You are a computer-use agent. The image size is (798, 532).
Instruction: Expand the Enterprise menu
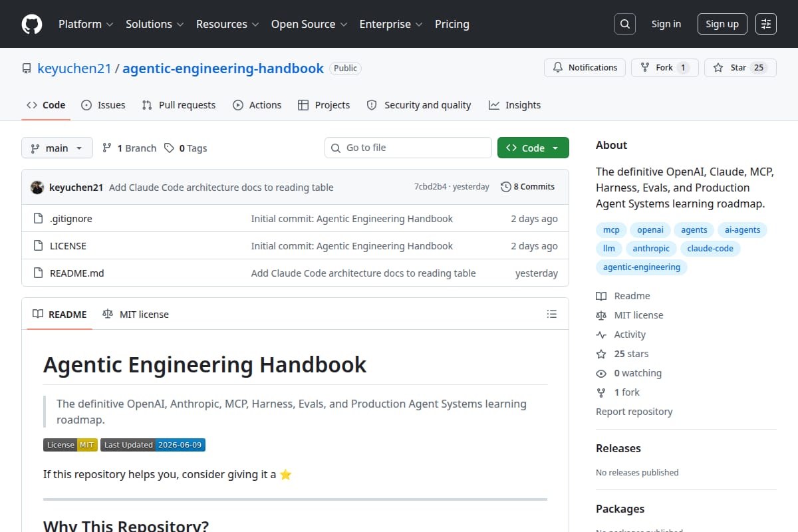point(391,24)
